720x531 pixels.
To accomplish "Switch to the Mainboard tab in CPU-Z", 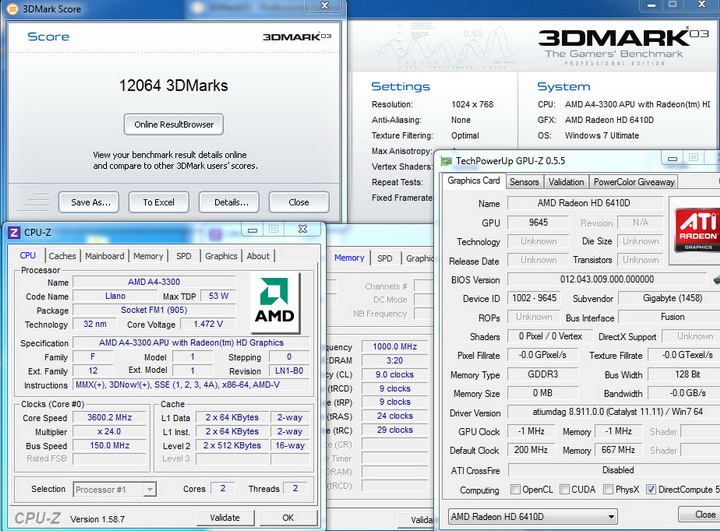I will click(104, 256).
